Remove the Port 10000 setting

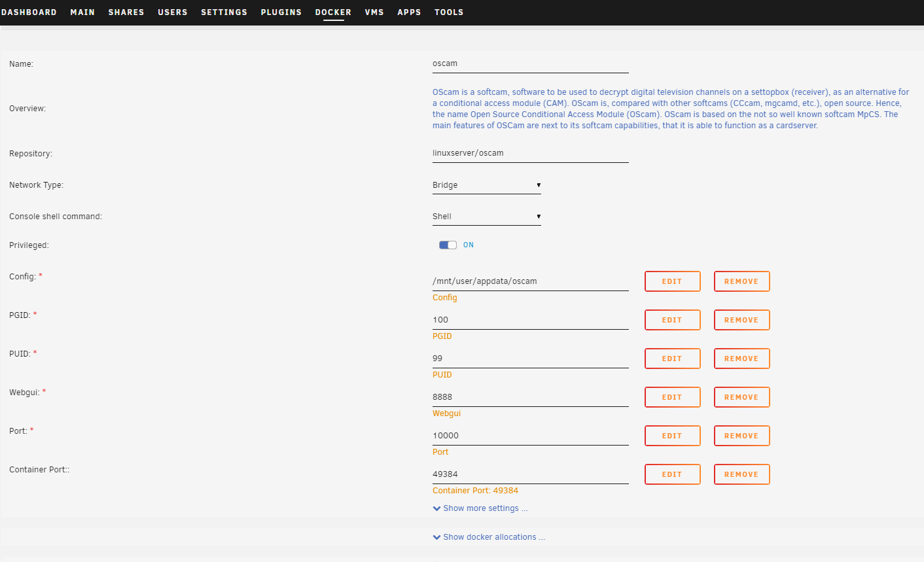point(741,436)
